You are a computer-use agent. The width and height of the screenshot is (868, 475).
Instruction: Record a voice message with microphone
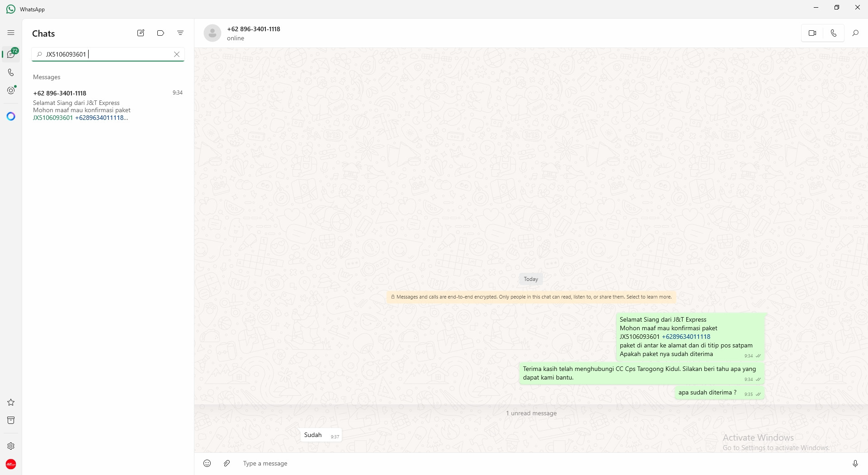point(855,463)
